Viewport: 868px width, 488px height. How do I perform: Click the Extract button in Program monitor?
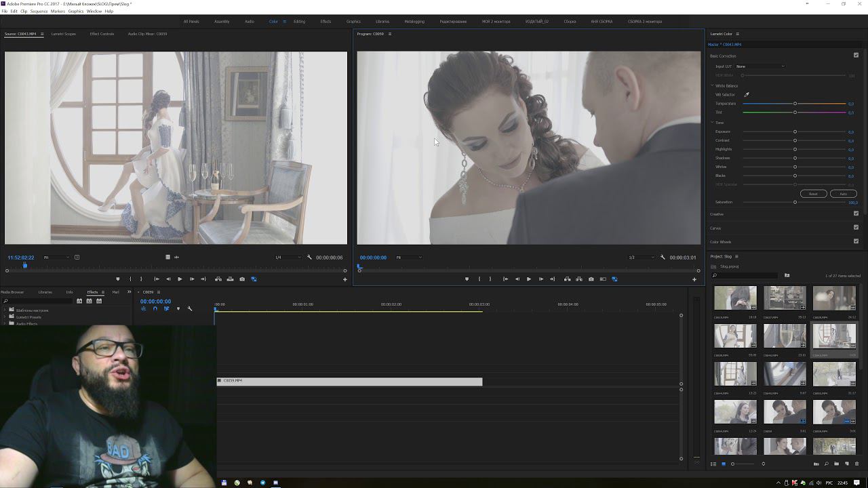(x=579, y=279)
